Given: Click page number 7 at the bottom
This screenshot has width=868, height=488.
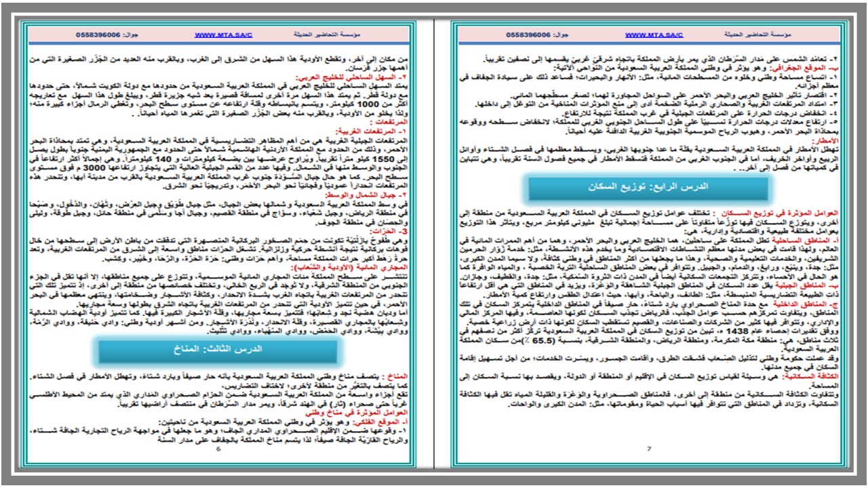Looking at the screenshot, I should [x=649, y=449].
